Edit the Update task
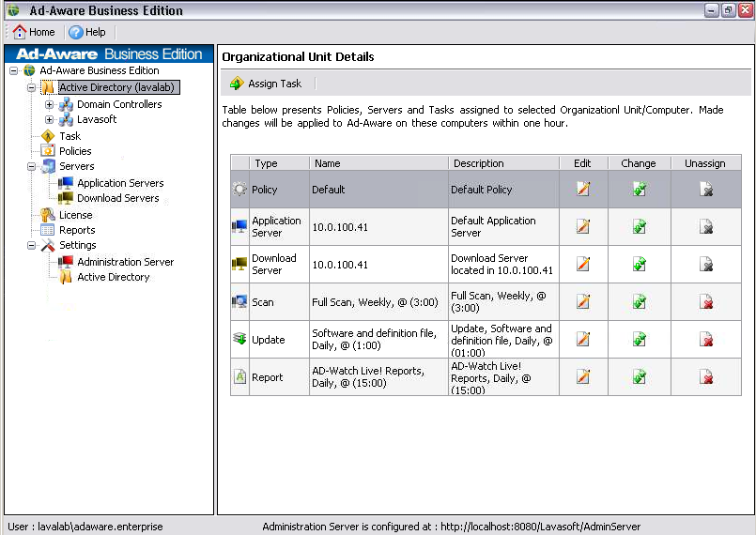Screen dimensions: 756x535 (x=583, y=340)
